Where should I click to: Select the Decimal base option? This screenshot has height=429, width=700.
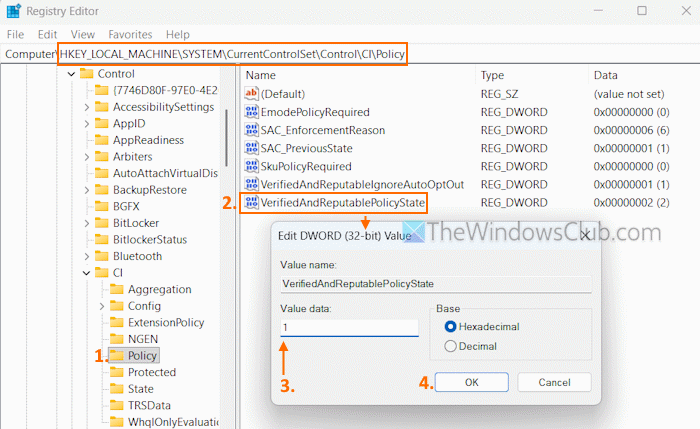click(x=450, y=346)
